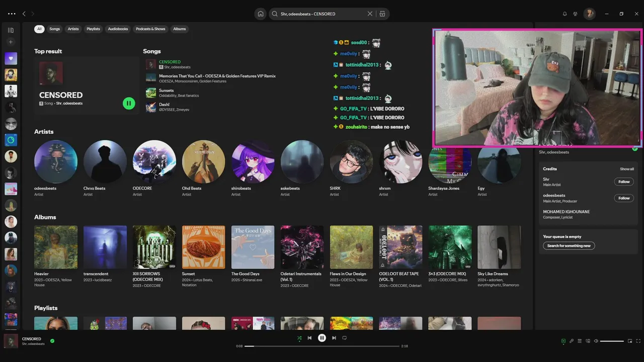Screen dimensions: 644x362
Task: Toggle the green saved check in the player bar
Action: (x=52, y=341)
